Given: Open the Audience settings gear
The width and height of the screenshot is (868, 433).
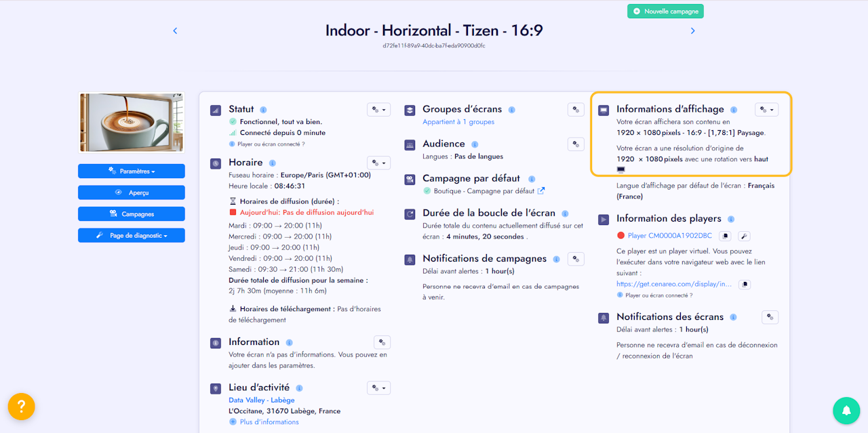Looking at the screenshot, I should [x=576, y=144].
